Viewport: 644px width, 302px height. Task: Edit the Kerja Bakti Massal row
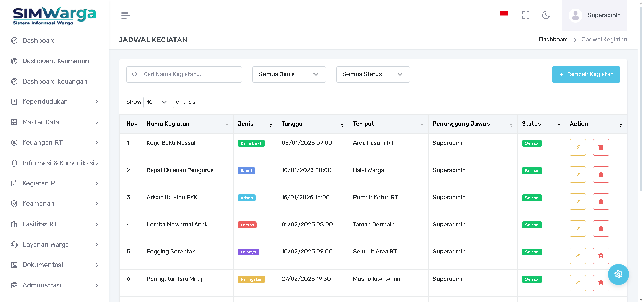[x=578, y=147]
